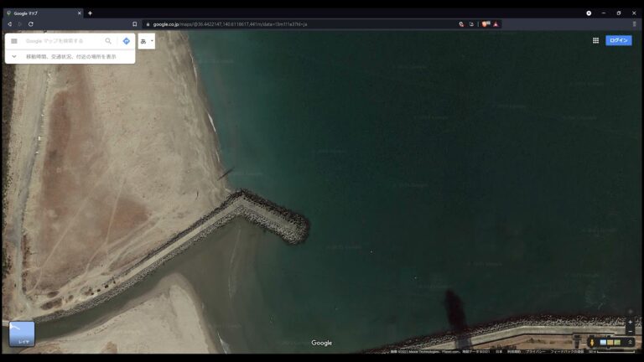Viewport: 644px width, 362px height.
Task: Zoom out the map with minus button
Action: click(x=631, y=331)
